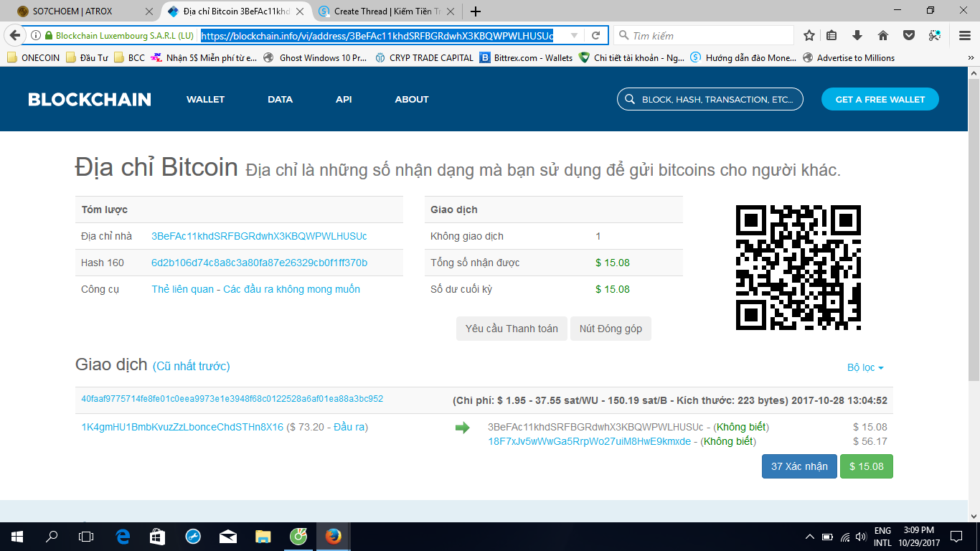Click the extension icon beside the Pocket icon
The height and width of the screenshot is (551, 980).
click(935, 35)
